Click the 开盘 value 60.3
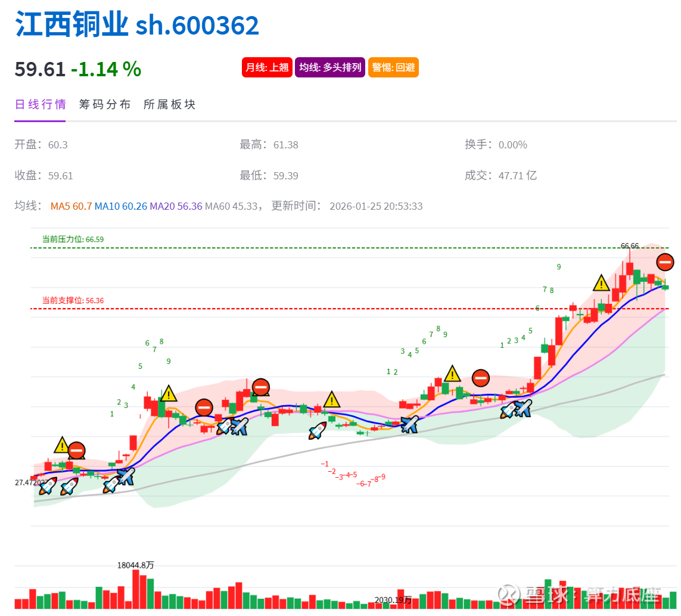Image resolution: width=681 pixels, height=616 pixels. [x=58, y=145]
